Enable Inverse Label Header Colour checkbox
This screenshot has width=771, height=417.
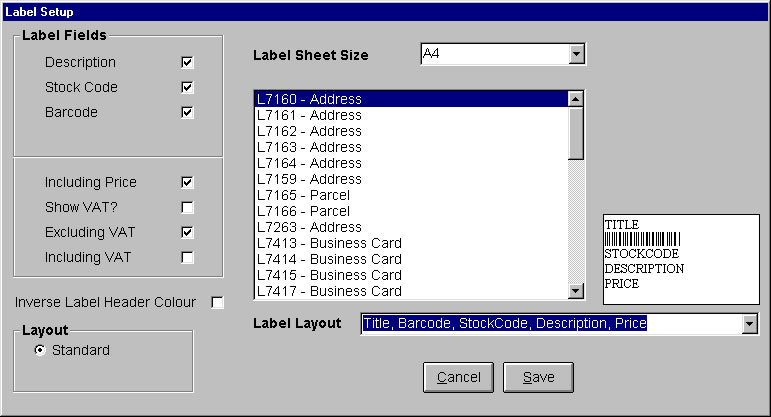tap(217, 302)
